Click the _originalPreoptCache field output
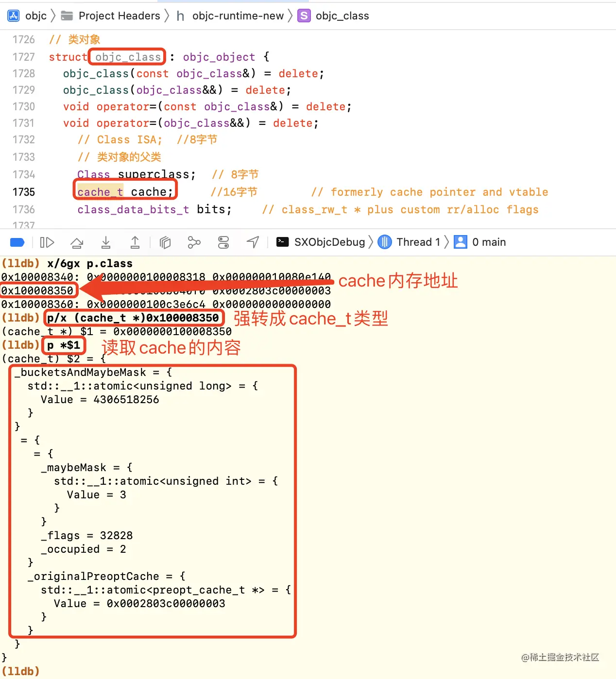Image resolution: width=616 pixels, height=679 pixels. pyautogui.click(x=93, y=577)
